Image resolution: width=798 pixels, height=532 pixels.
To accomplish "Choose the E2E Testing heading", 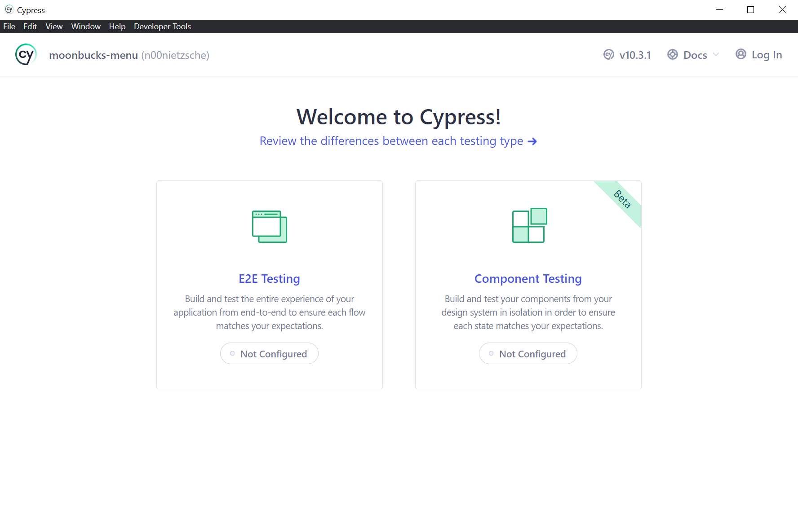I will coord(270,279).
